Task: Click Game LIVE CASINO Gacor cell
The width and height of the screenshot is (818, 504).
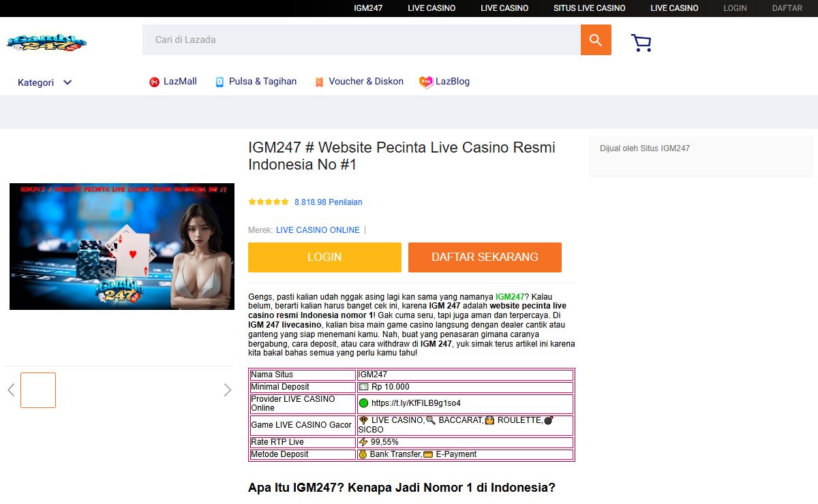Action: click(x=303, y=425)
